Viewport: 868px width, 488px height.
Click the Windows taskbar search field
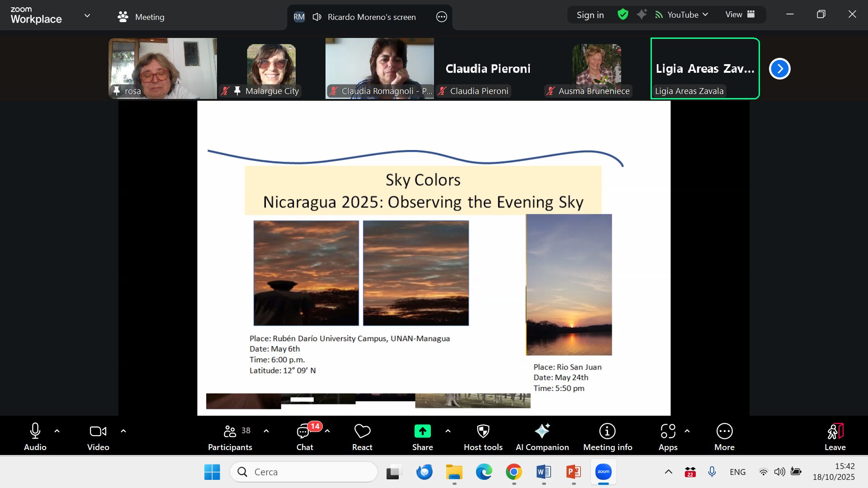304,472
